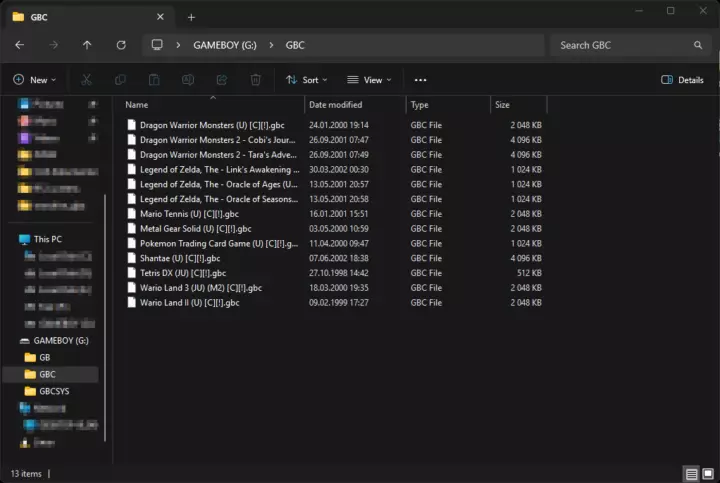720x483 pixels.
Task: Close the GBC tab
Action: (160, 17)
